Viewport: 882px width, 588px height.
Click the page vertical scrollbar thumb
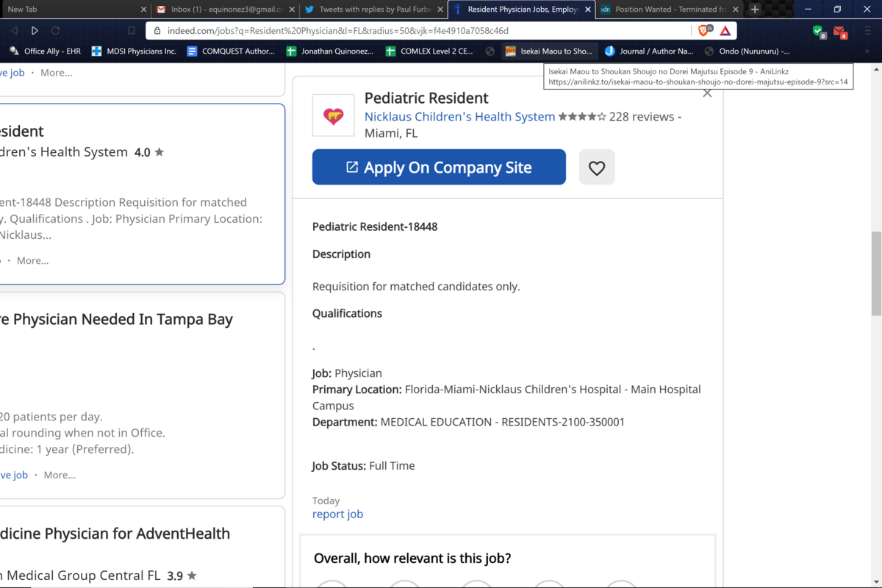click(x=875, y=272)
